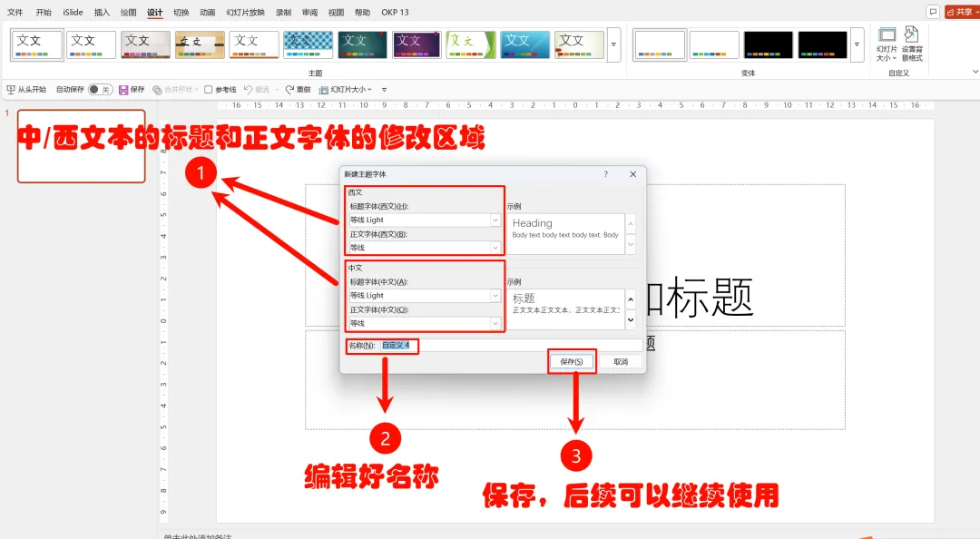This screenshot has width=980, height=539.
Task: Switch to the 视图 ribbon tab
Action: click(337, 12)
